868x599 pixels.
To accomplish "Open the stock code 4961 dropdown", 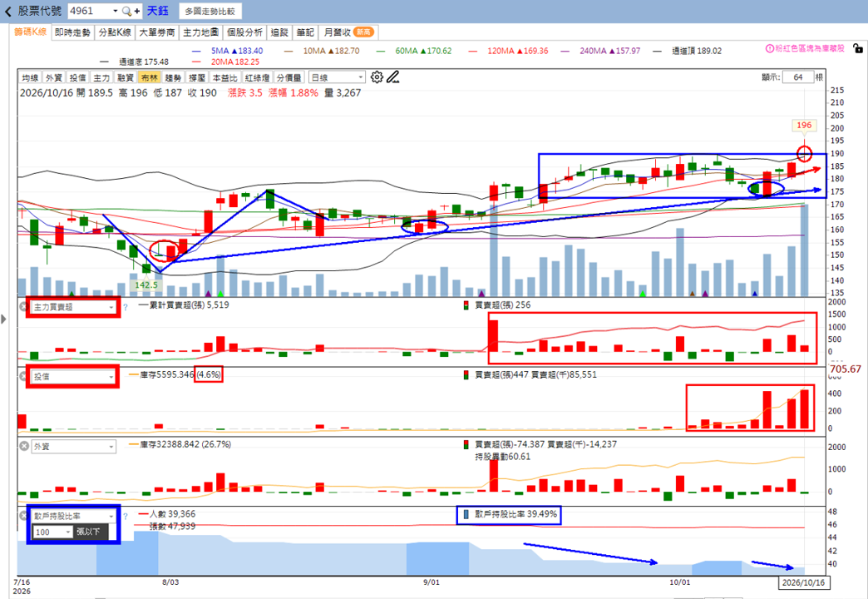I will (115, 11).
